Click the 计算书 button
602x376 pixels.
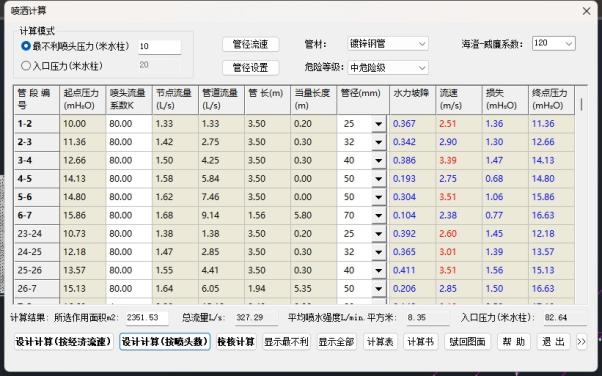click(x=420, y=341)
